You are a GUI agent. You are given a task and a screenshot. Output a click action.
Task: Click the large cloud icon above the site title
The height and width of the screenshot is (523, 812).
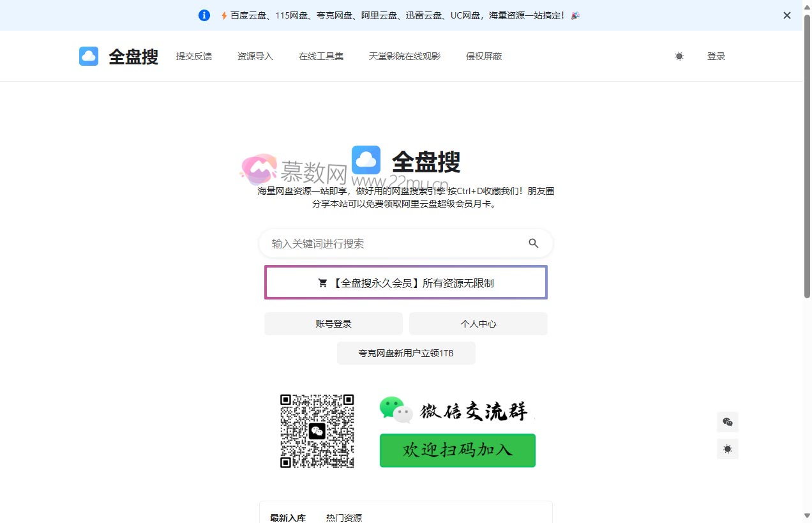(x=366, y=160)
